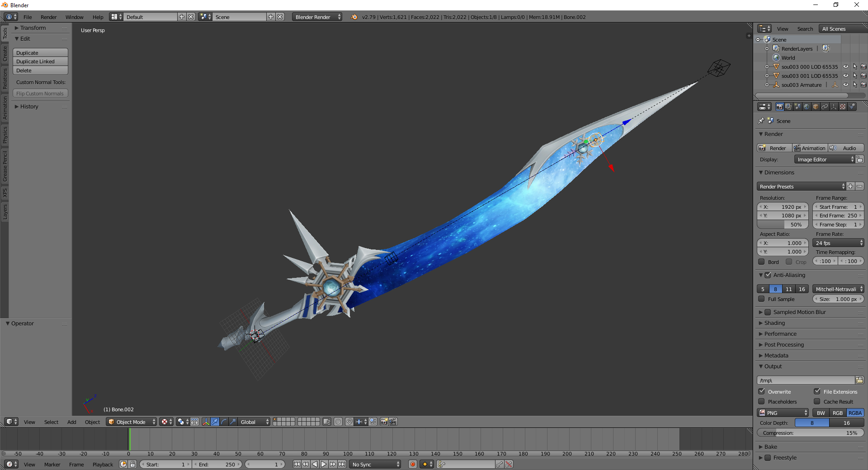Open the Global orientation dropdown

[254, 422]
